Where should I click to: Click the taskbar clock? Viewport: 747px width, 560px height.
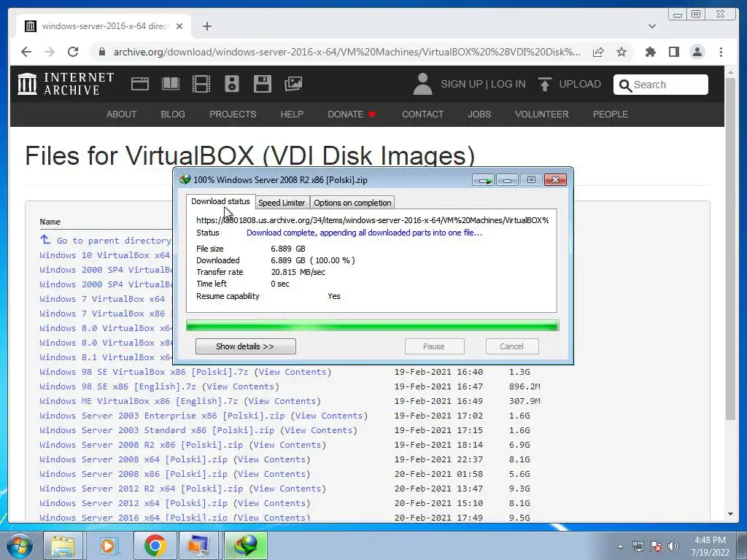710,546
